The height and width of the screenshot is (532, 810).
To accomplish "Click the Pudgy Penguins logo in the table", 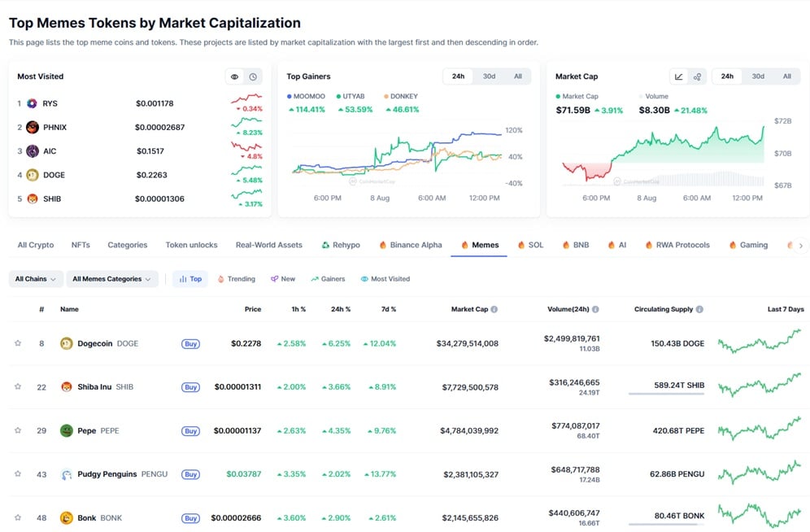I will [x=66, y=474].
